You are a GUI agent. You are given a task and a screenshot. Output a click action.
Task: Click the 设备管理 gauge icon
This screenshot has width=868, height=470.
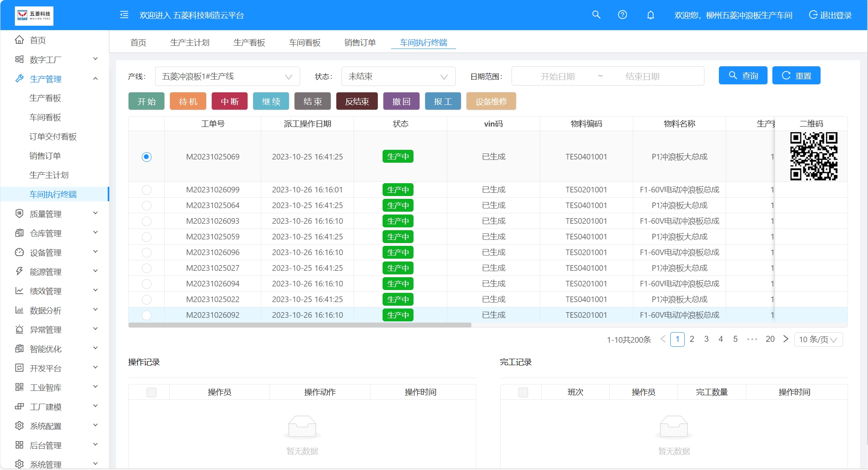point(19,252)
